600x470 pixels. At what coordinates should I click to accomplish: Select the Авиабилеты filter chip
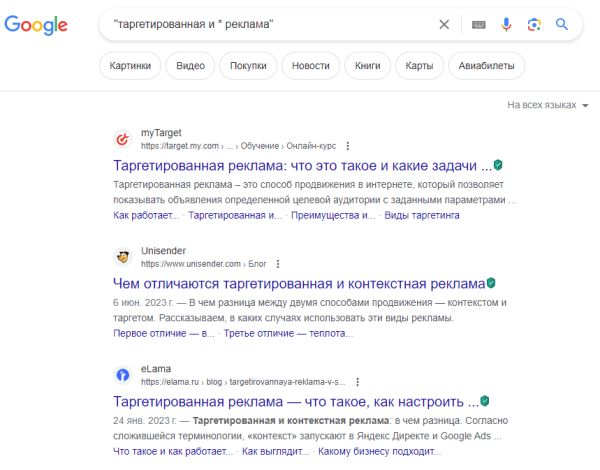pos(485,66)
